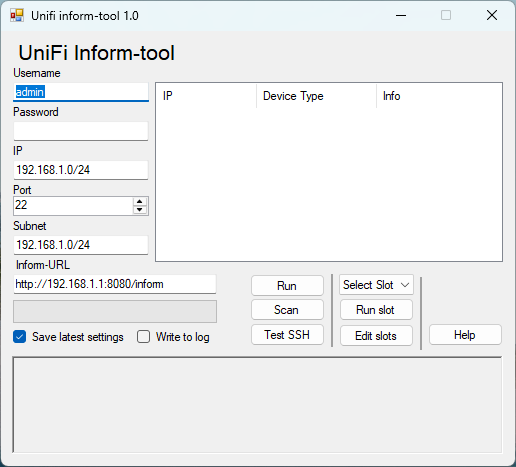516x467 pixels.
Task: Click the IP column header
Action: coord(206,96)
